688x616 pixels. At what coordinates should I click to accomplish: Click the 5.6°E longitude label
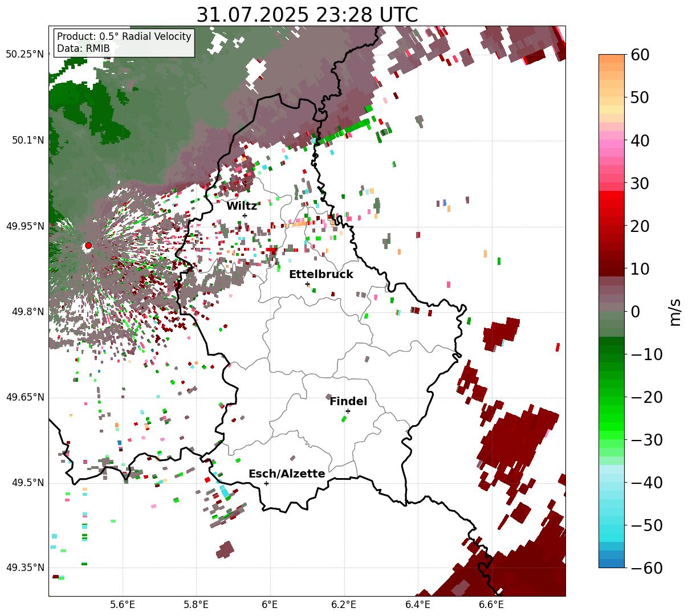coord(123,605)
